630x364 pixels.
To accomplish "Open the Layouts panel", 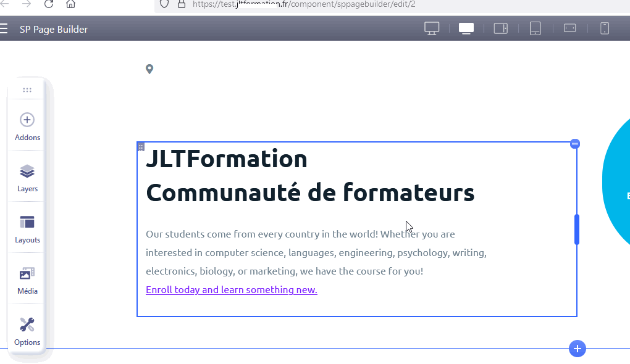I will (x=27, y=230).
